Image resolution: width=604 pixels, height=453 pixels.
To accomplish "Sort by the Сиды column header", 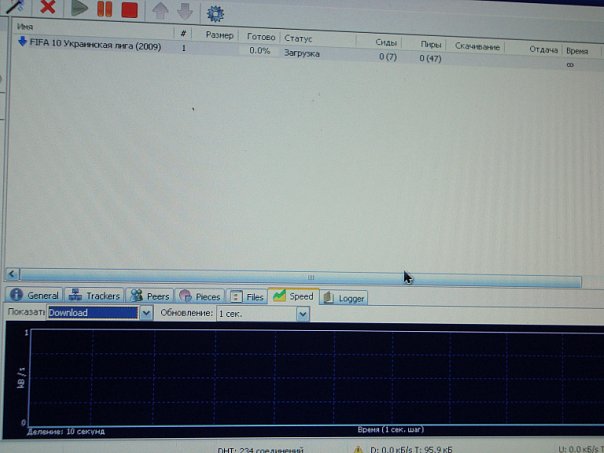I will [x=386, y=42].
